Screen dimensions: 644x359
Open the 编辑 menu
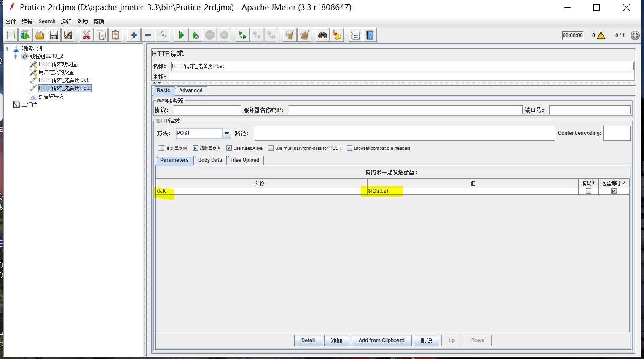27,21
